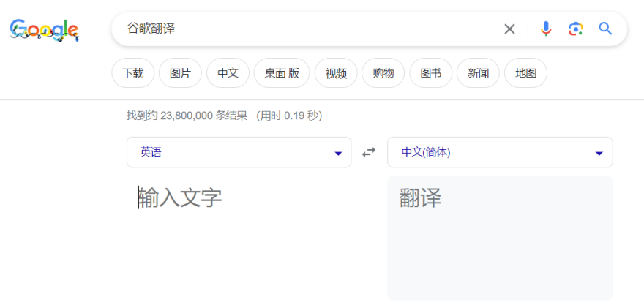The height and width of the screenshot is (305, 644).
Task: Click the magnifying glass search icon
Action: (x=605, y=29)
